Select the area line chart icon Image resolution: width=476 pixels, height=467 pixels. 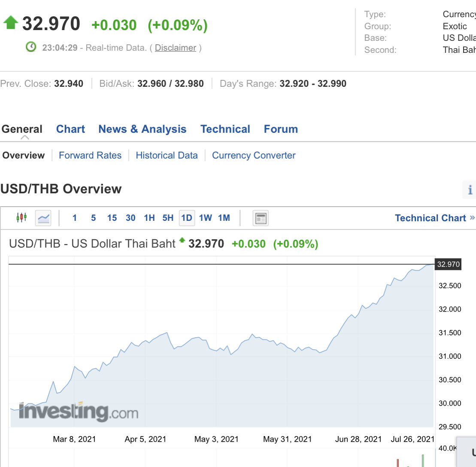(x=43, y=218)
